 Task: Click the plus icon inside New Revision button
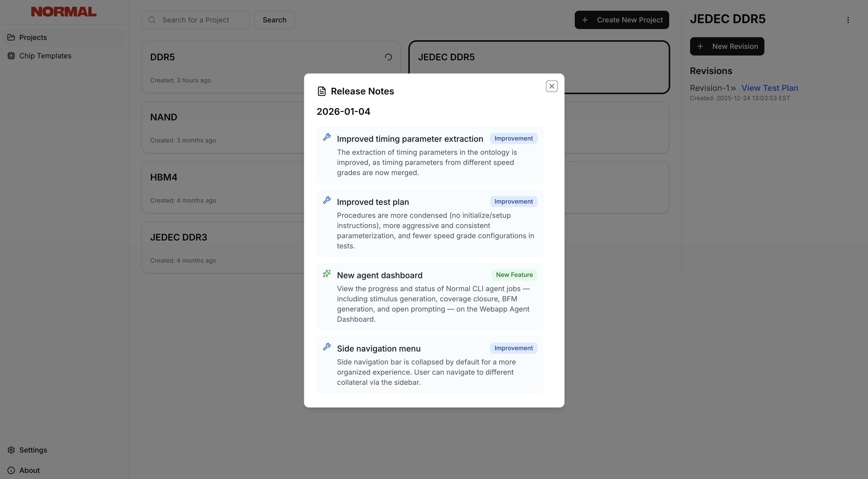pos(701,46)
